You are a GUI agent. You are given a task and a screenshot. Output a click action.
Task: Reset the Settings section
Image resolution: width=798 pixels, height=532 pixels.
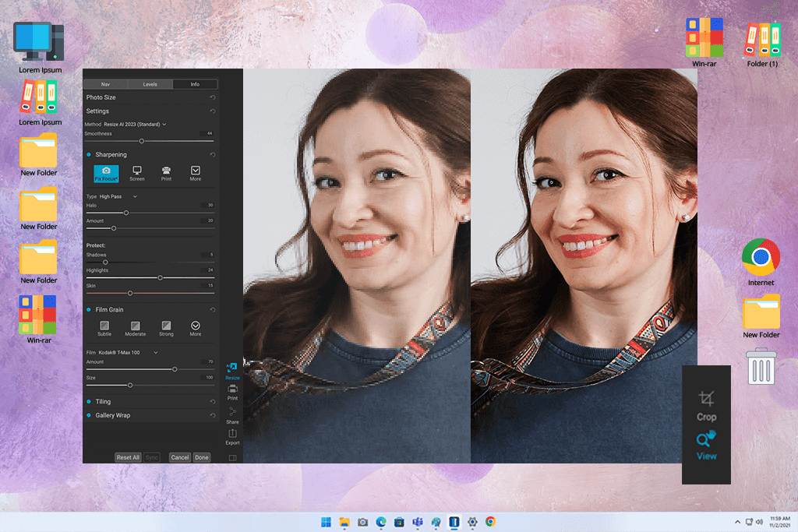pos(213,111)
